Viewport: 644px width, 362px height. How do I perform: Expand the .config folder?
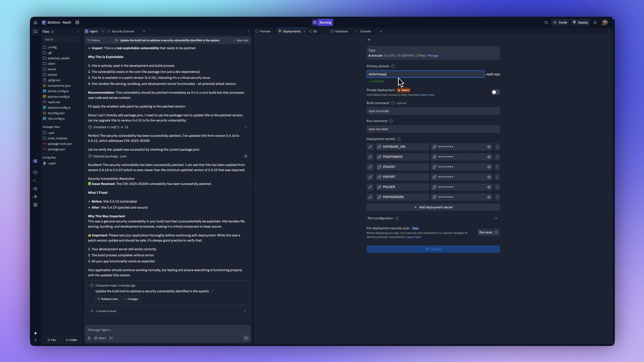(52, 47)
